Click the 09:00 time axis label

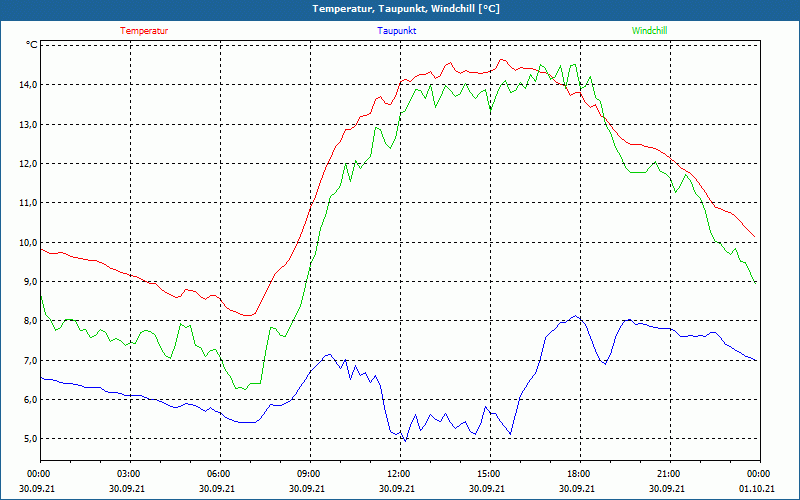(x=307, y=474)
